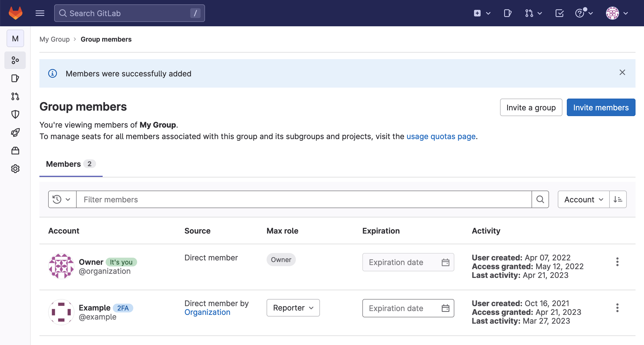This screenshot has width=644, height=345.
Task: Open the calendar icon in Example's expiration field
Action: point(446,308)
